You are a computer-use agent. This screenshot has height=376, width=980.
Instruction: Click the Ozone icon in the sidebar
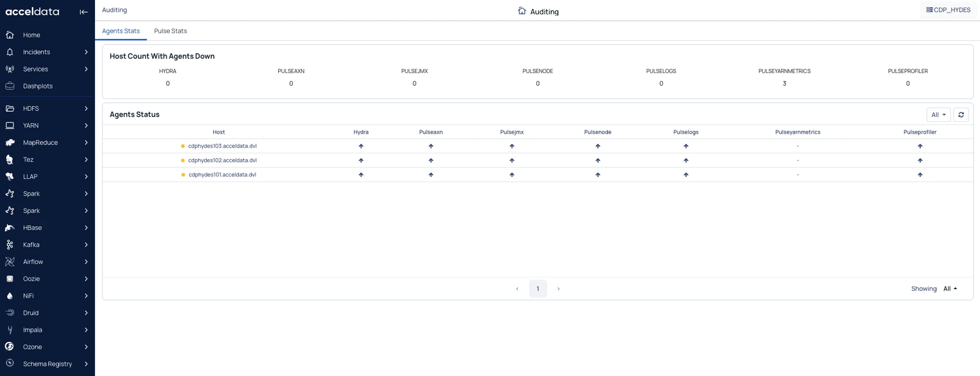pyautogui.click(x=10, y=347)
